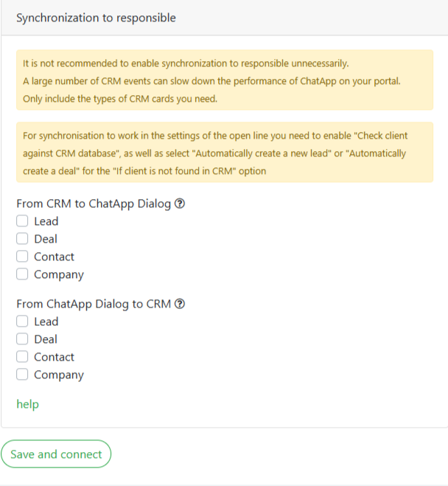Check Contact box under From CRM to ChatApp Dialog
Screen dimensions: 448x486
[x=23, y=257]
